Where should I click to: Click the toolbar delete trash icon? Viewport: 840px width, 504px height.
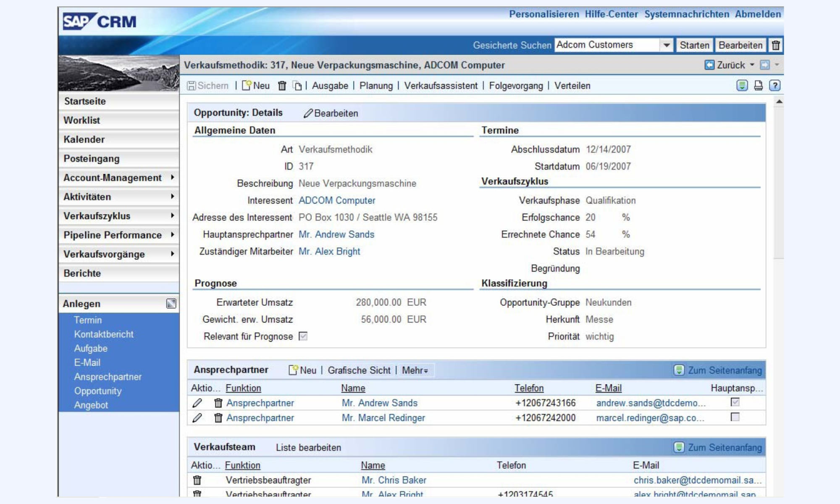(x=282, y=86)
